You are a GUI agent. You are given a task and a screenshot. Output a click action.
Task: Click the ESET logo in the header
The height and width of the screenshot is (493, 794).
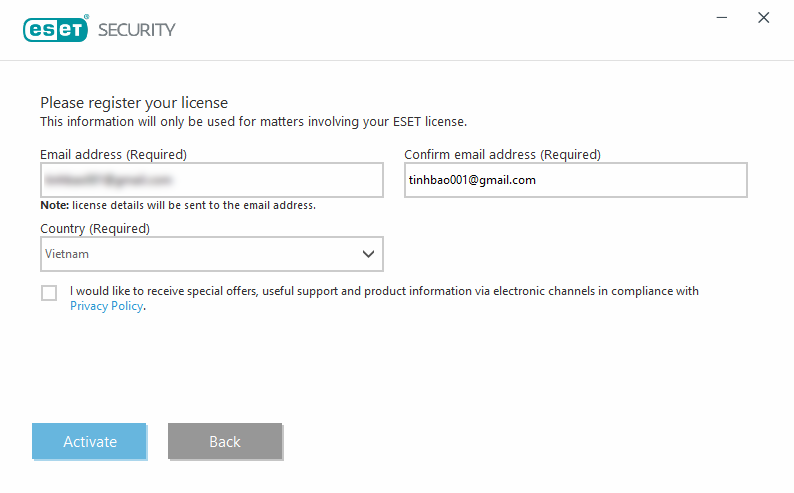point(56,29)
